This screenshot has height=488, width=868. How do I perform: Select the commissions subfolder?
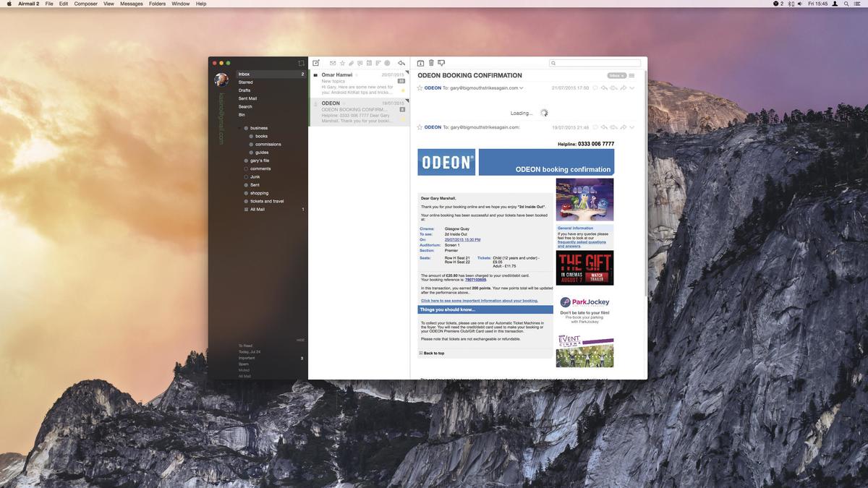pyautogui.click(x=268, y=144)
